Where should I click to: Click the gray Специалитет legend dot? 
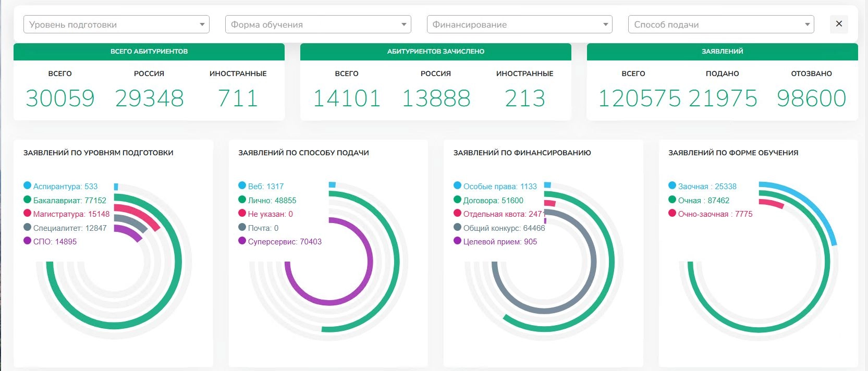click(x=27, y=227)
